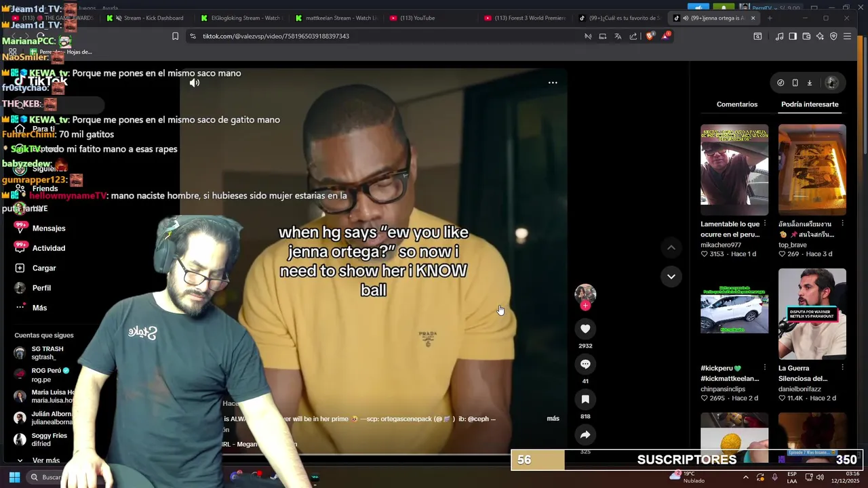Like the video with the heart icon
868x488 pixels.
click(585, 329)
